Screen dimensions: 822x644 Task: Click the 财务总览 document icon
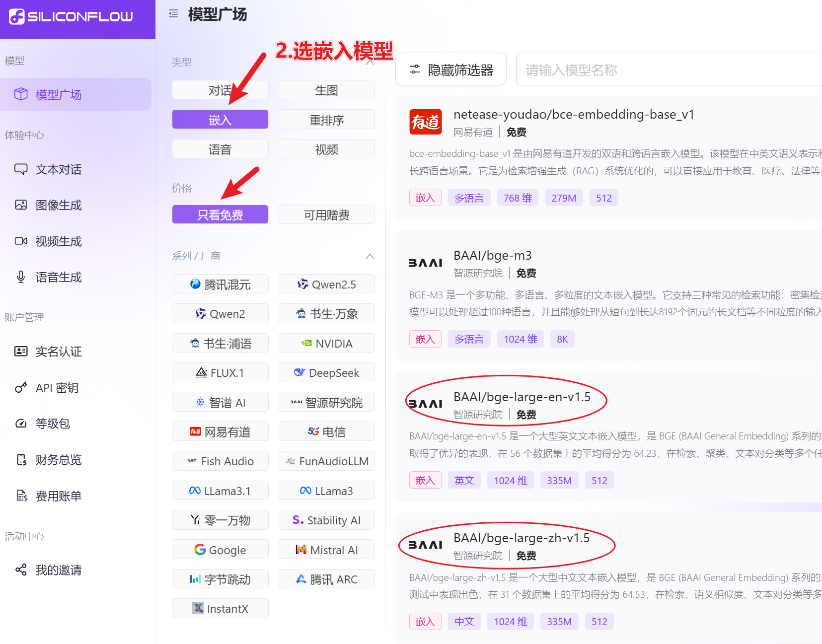coord(21,460)
